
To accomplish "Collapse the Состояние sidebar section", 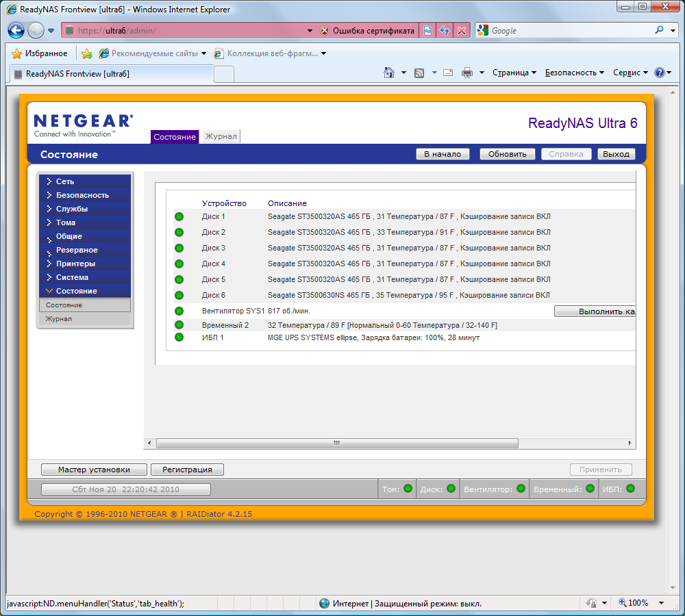I will click(x=85, y=291).
